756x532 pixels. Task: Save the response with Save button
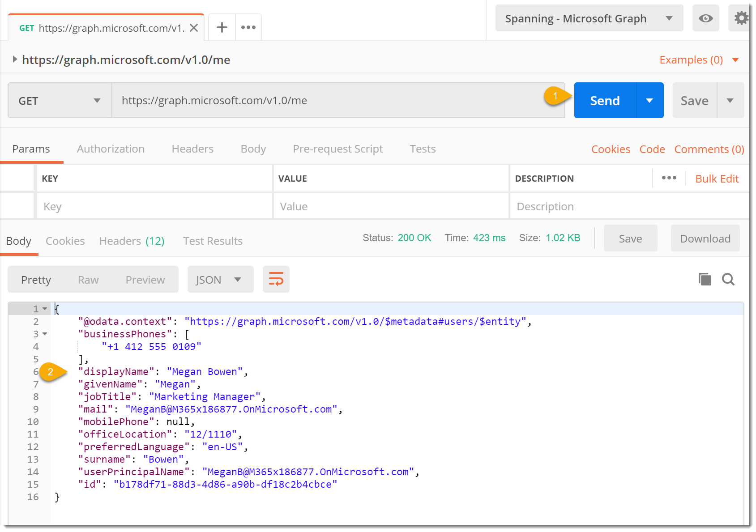pyautogui.click(x=630, y=238)
